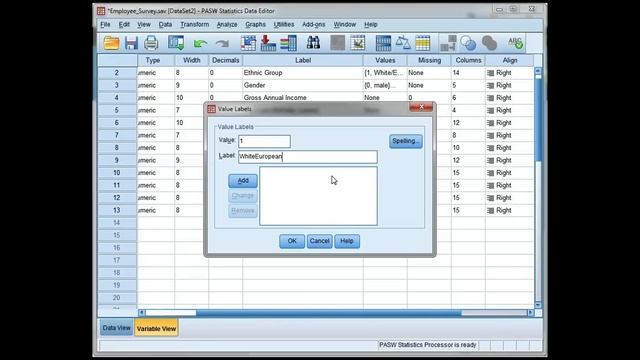Click the Open data document folder icon
The width and height of the screenshot is (640, 360).
pyautogui.click(x=111, y=43)
